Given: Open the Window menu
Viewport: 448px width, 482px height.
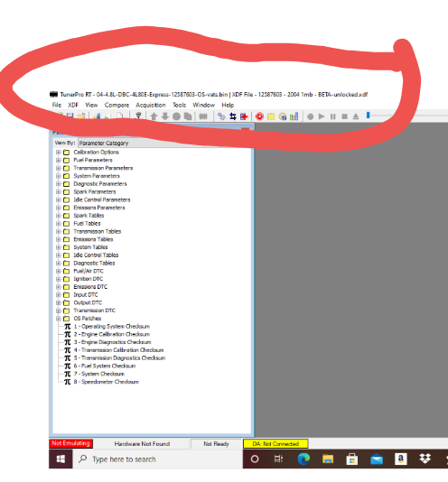Looking at the screenshot, I should (204, 105).
